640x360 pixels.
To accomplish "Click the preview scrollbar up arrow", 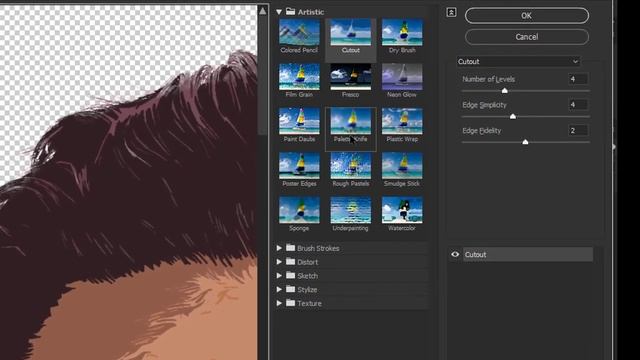I will pyautogui.click(x=263, y=11).
